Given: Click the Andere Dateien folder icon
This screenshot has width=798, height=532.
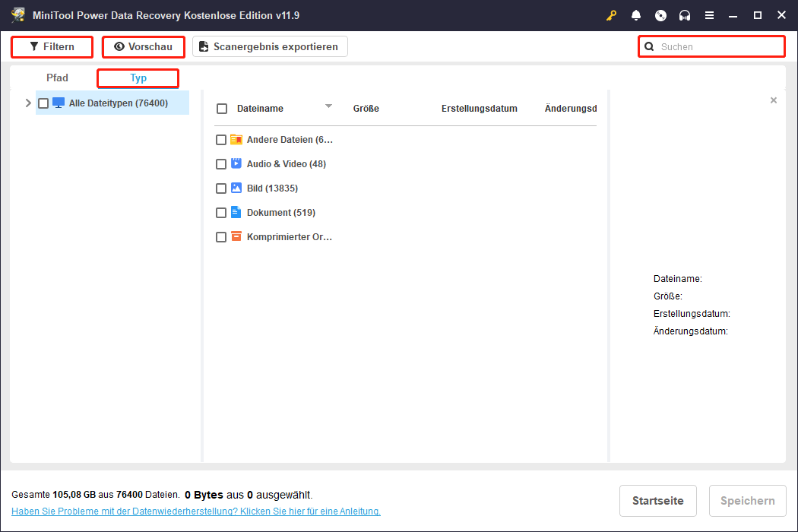Looking at the screenshot, I should point(236,140).
